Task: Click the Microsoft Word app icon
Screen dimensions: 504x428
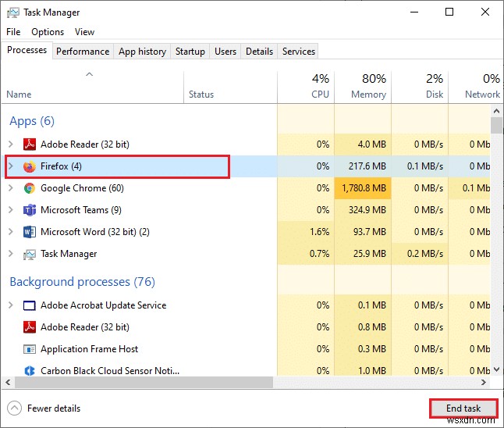Action: 30,232
